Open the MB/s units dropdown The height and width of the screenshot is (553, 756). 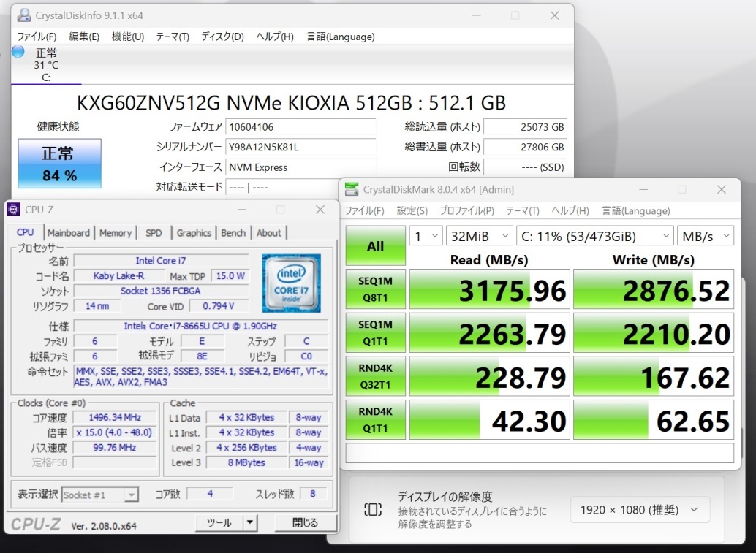tap(705, 235)
